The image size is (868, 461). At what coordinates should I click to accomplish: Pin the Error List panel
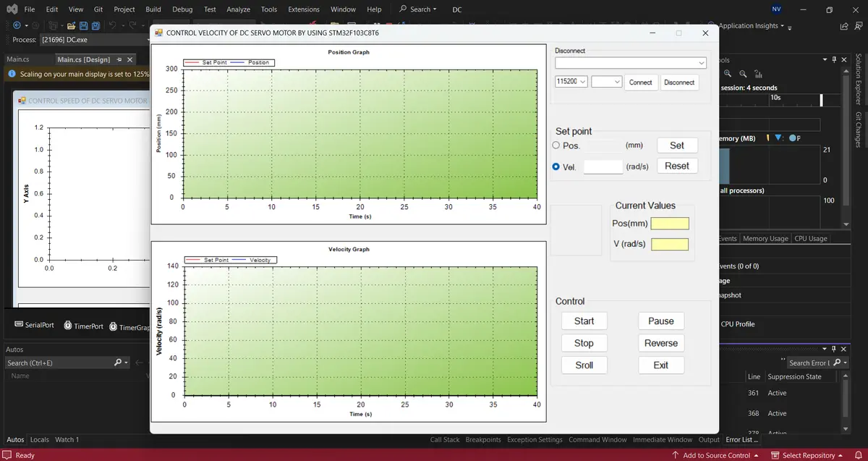(834, 349)
